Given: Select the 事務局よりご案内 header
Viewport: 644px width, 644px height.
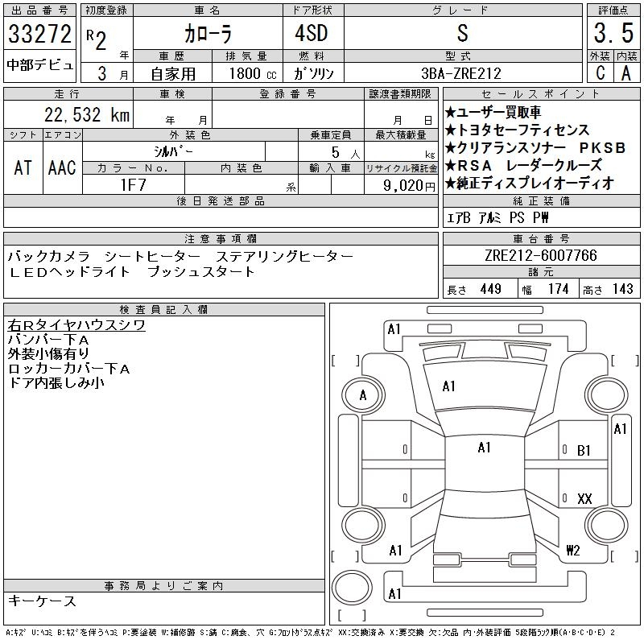Looking at the screenshot, I should point(163,586).
